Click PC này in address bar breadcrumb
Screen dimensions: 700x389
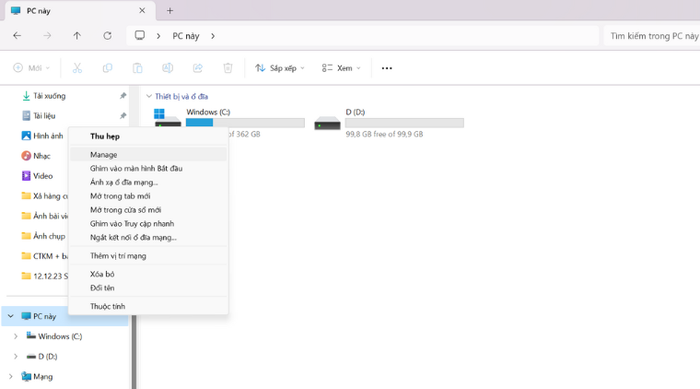tap(186, 36)
